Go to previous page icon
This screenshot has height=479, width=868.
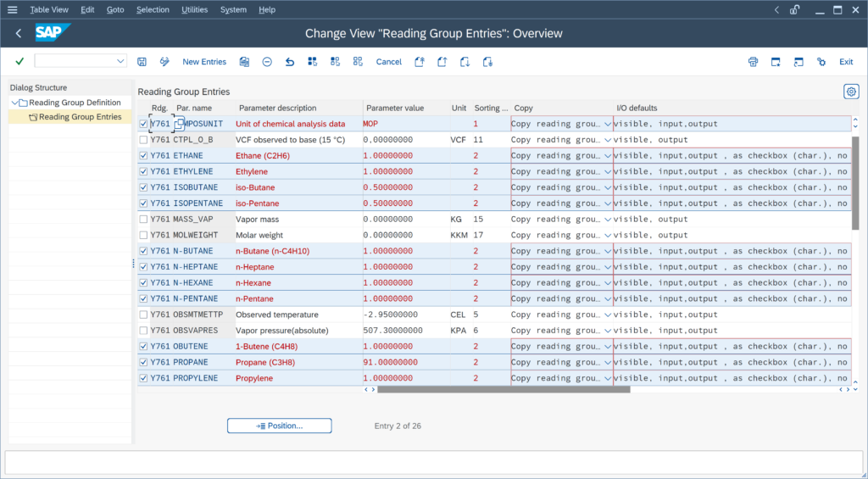coord(442,62)
